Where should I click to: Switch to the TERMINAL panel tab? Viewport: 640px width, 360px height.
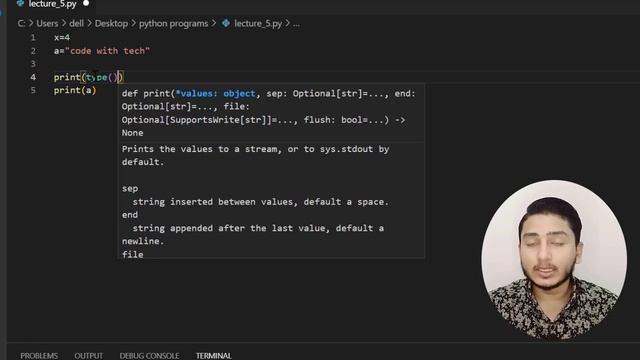point(214,356)
